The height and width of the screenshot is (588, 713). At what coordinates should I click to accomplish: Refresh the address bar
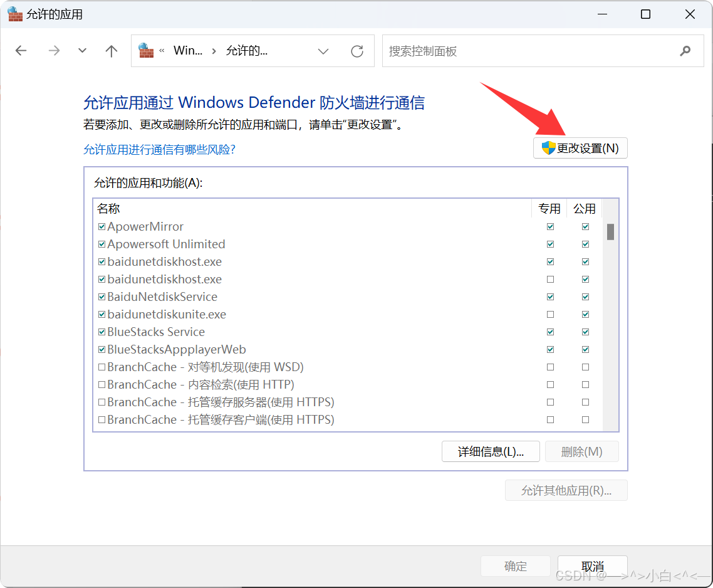point(357,51)
